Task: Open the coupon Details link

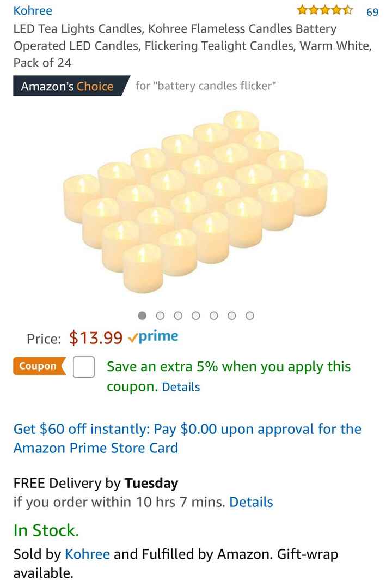Action: pyautogui.click(x=181, y=387)
